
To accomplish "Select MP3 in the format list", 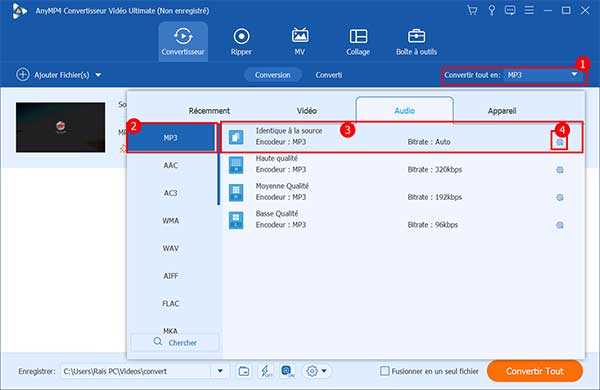I will [x=171, y=138].
